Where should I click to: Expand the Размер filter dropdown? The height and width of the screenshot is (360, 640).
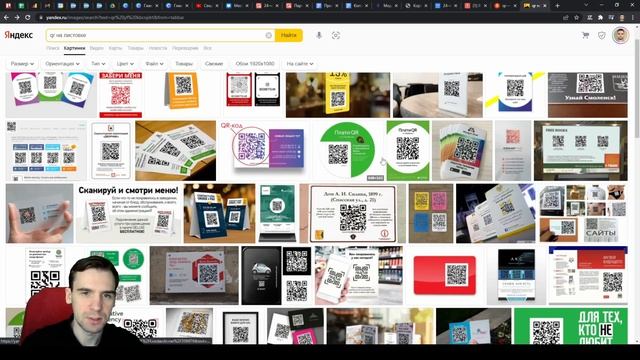click(22, 64)
